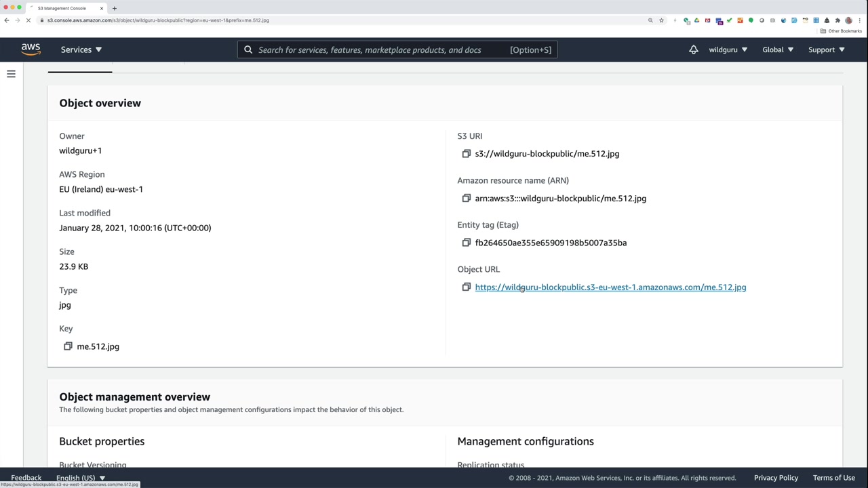The image size is (868, 488).
Task: Select the ARN text arn:aws:s3:::wildguru-blockpublic/me.512.jpg
Action: tap(561, 199)
